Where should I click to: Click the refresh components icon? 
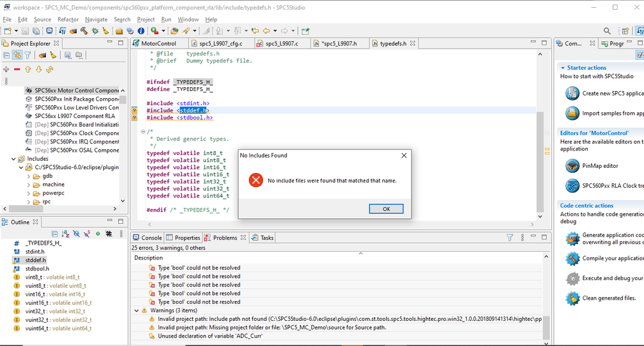50,70
